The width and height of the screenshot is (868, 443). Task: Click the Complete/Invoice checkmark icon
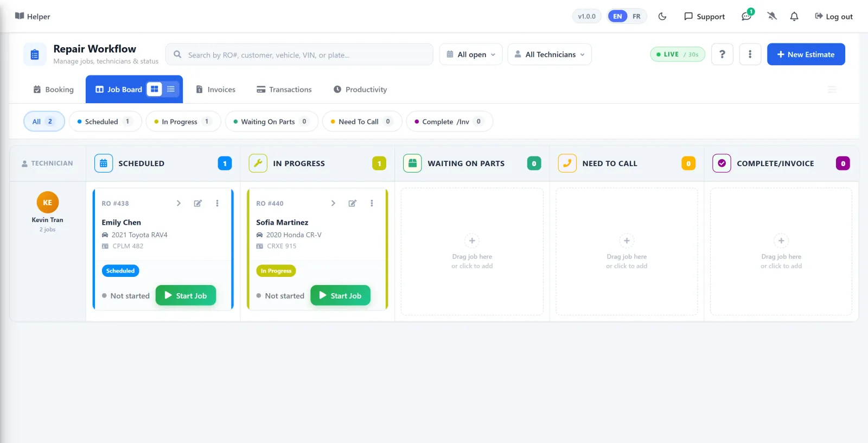click(x=722, y=163)
